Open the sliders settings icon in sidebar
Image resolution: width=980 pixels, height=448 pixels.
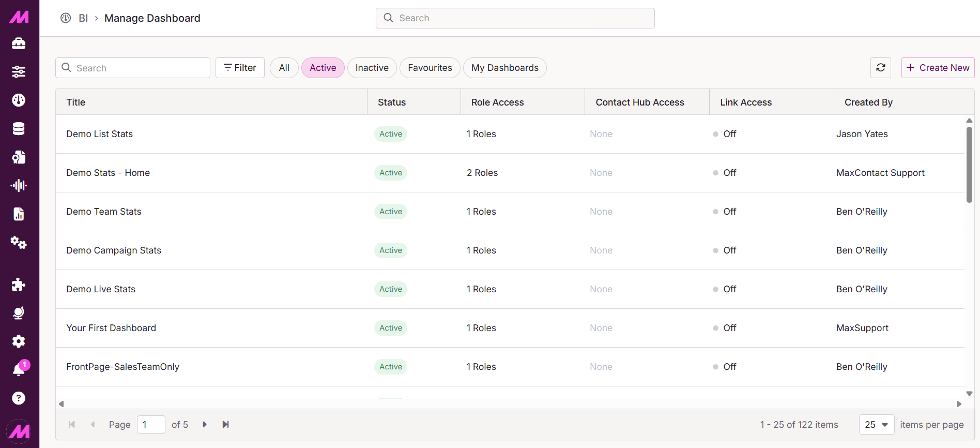point(19,72)
